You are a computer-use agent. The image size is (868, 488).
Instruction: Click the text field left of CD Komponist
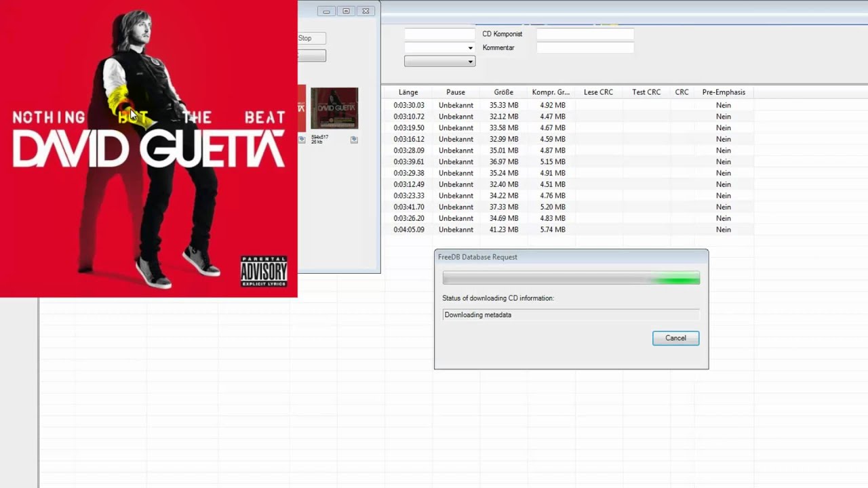[x=439, y=34]
